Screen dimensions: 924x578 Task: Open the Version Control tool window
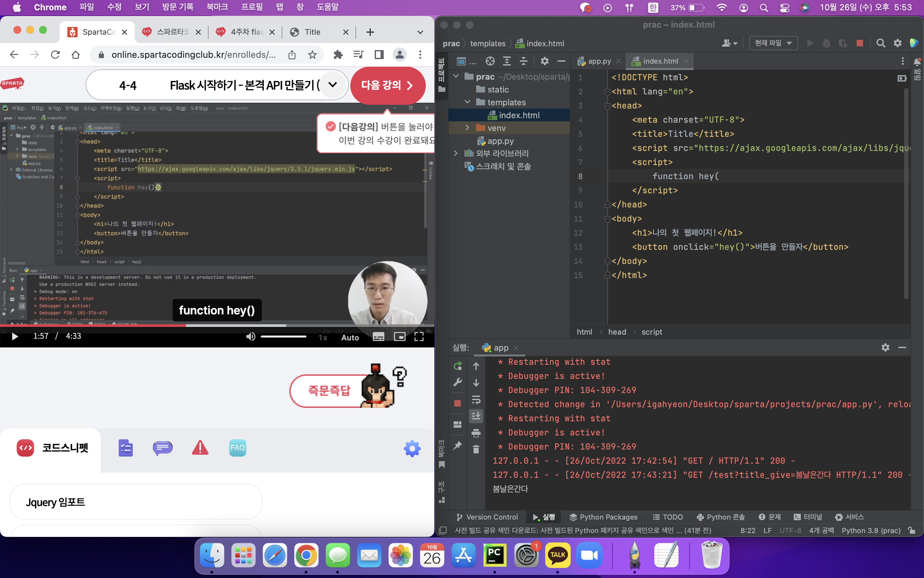tap(487, 517)
